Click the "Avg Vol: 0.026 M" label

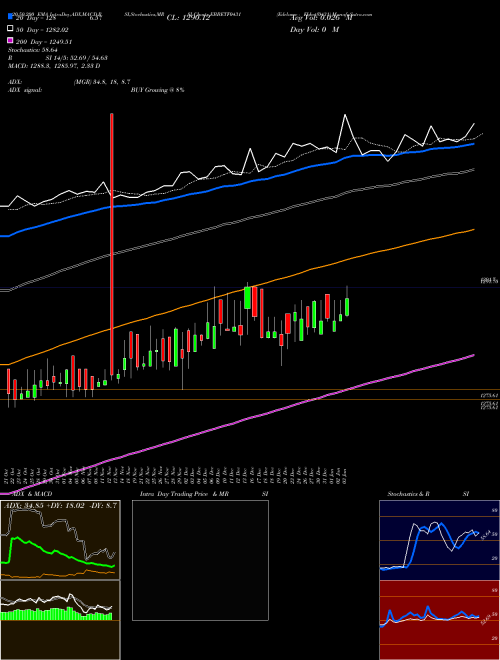tap(321, 18)
